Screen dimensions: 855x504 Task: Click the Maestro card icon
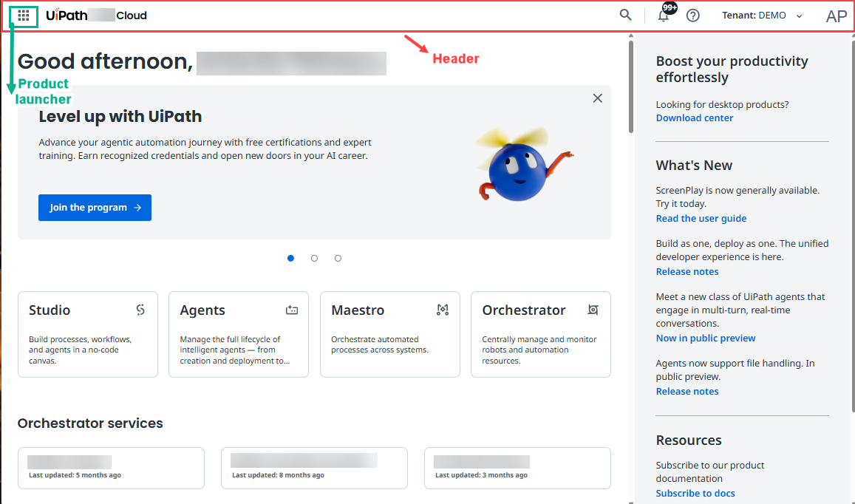click(x=443, y=310)
